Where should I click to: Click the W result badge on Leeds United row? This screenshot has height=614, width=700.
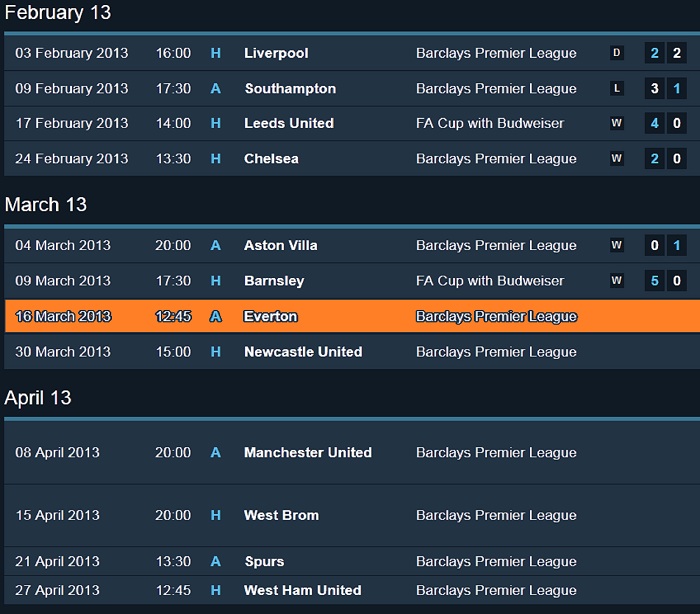point(617,124)
